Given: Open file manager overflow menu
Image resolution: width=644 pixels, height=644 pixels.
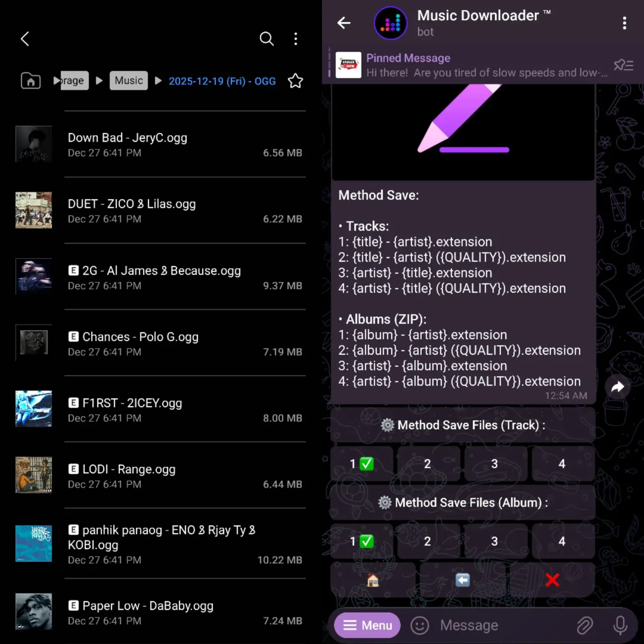Looking at the screenshot, I should coord(296,39).
